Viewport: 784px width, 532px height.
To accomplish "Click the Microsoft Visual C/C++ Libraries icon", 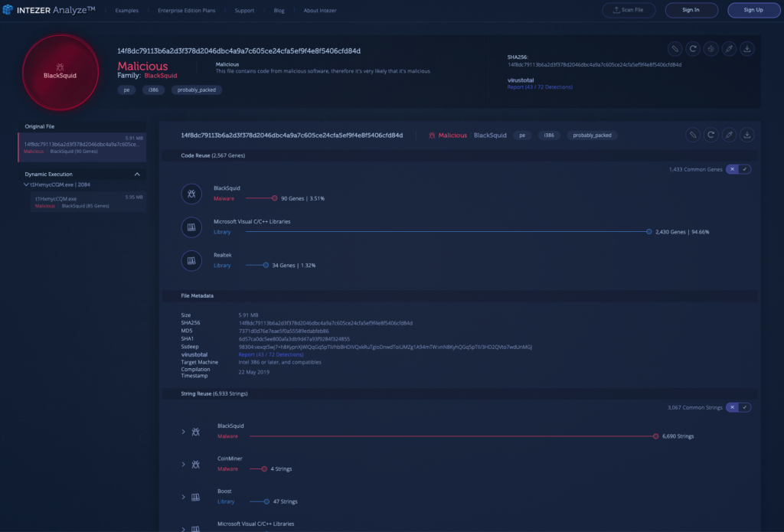I will pyautogui.click(x=191, y=227).
